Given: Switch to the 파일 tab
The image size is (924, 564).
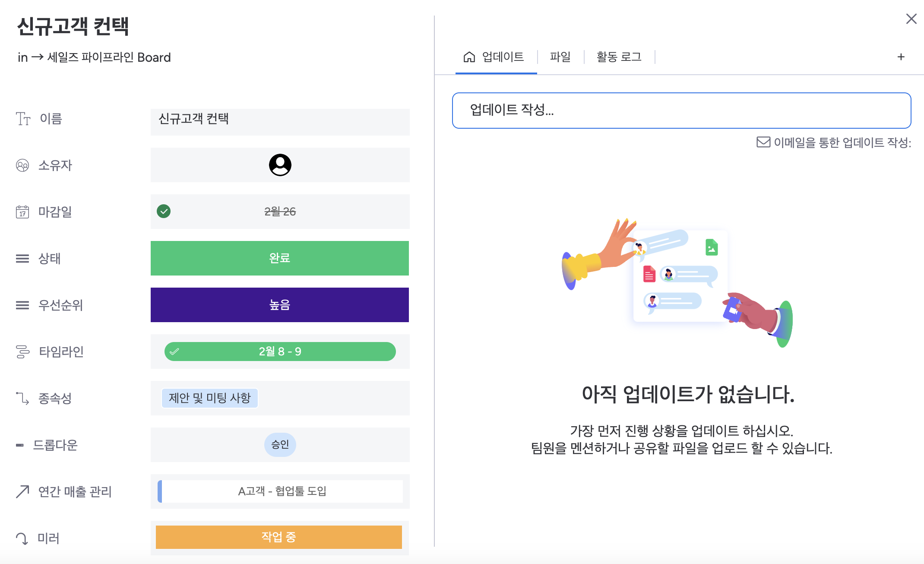Looking at the screenshot, I should [560, 57].
